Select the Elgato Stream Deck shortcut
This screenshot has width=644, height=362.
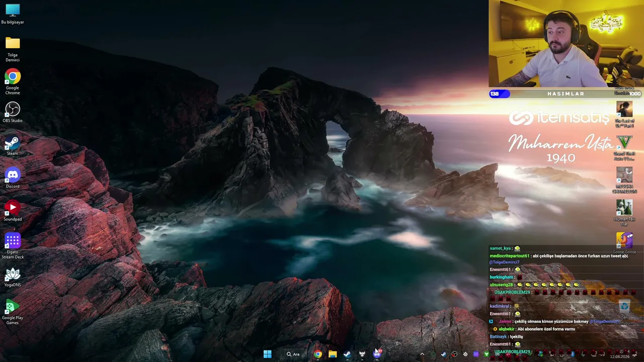click(x=13, y=246)
